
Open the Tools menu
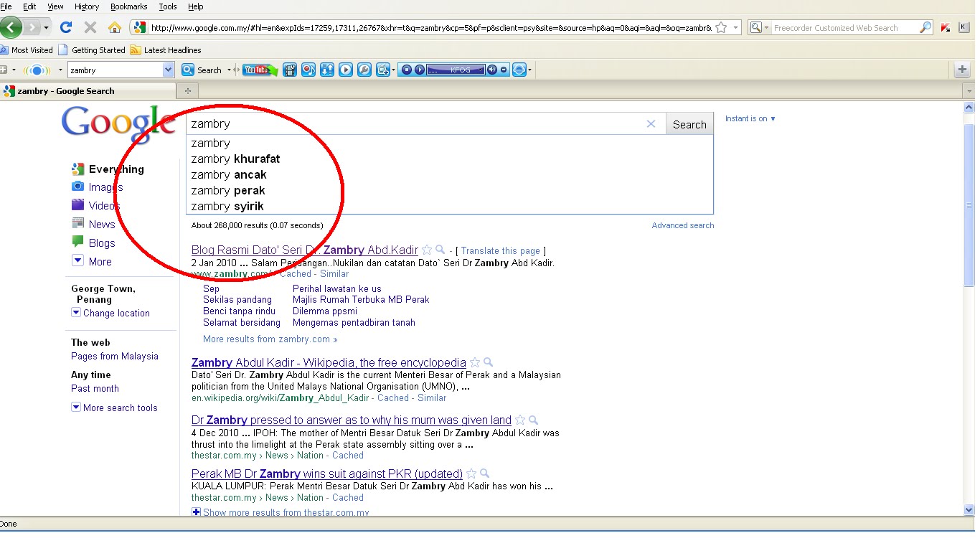[x=167, y=6]
